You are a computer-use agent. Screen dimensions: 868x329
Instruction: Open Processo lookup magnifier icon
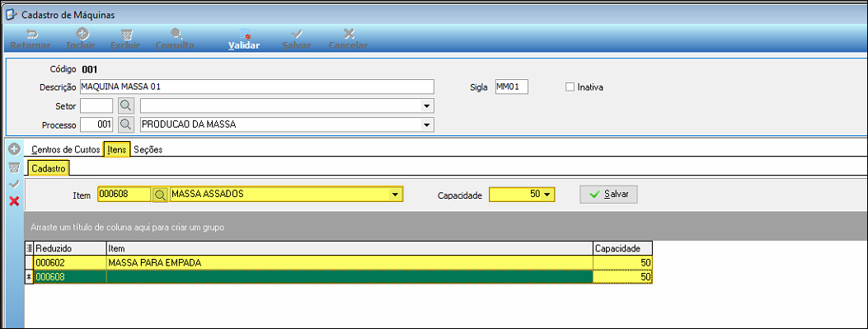tap(127, 125)
